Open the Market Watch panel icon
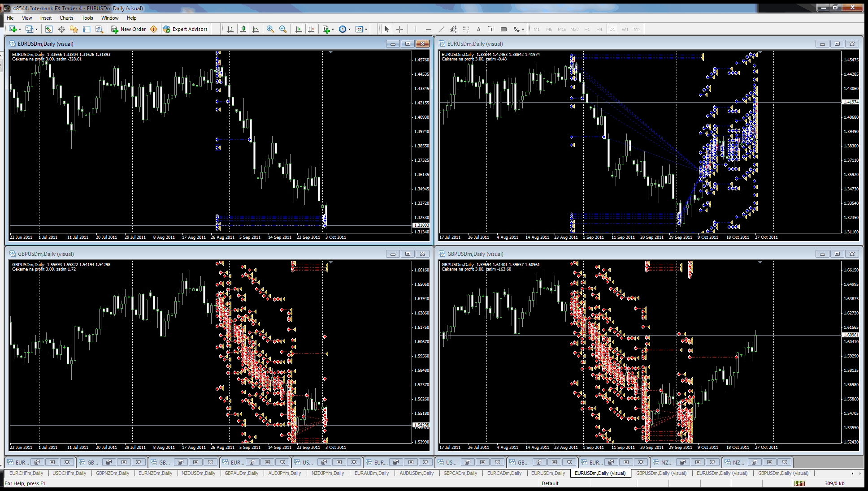Image resolution: width=868 pixels, height=491 pixels. [49, 29]
